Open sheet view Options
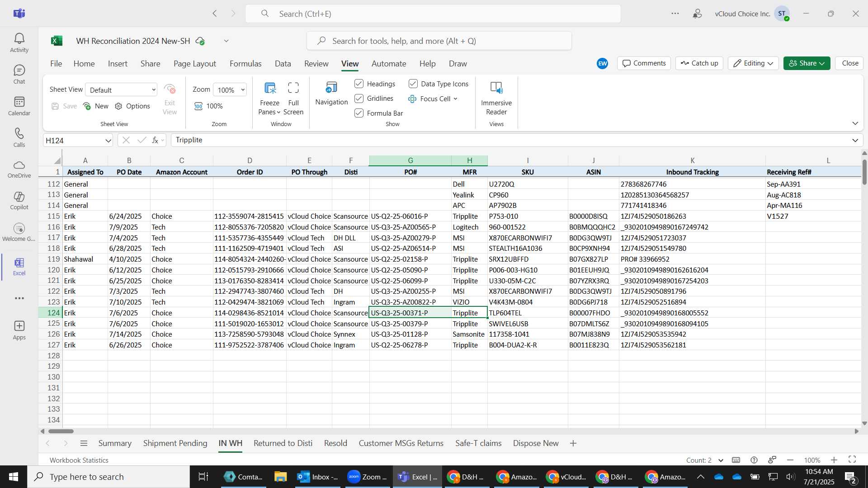This screenshot has width=868, height=488. pyautogui.click(x=132, y=106)
